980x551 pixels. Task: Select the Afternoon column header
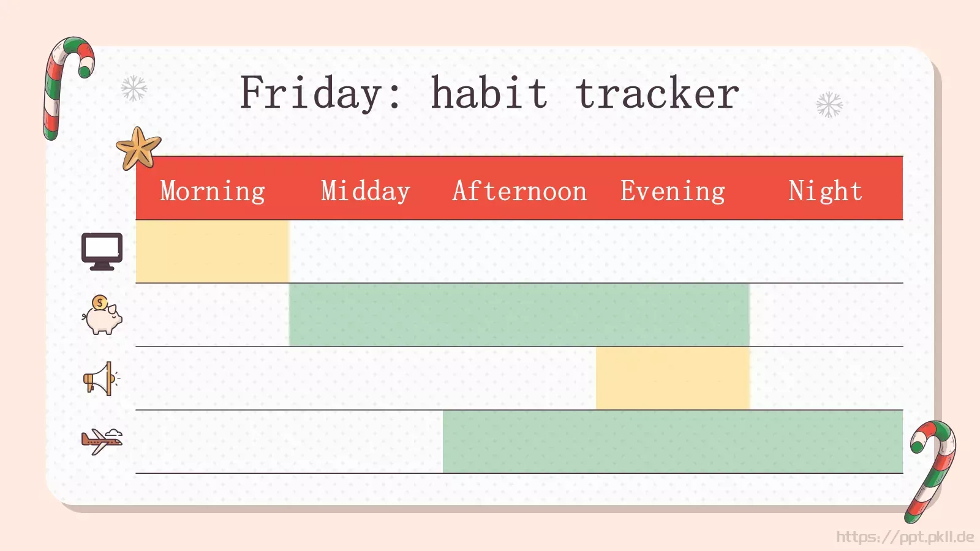(519, 190)
